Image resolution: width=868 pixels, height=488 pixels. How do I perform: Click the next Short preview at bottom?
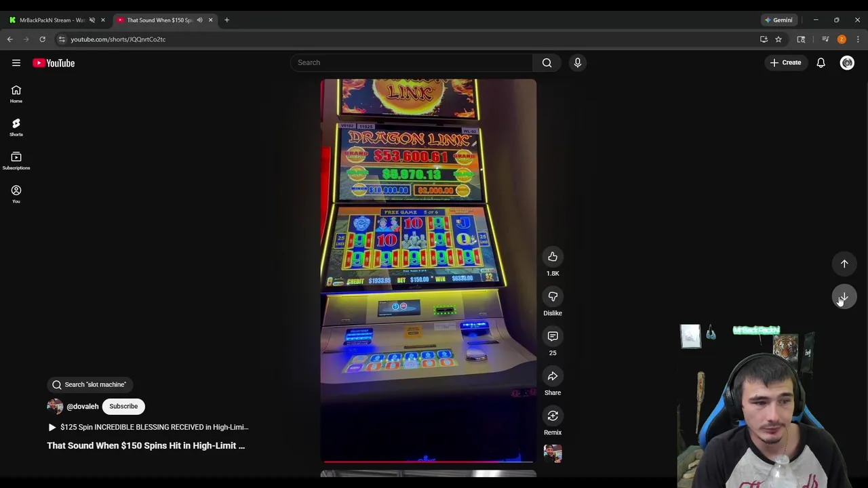tap(428, 474)
